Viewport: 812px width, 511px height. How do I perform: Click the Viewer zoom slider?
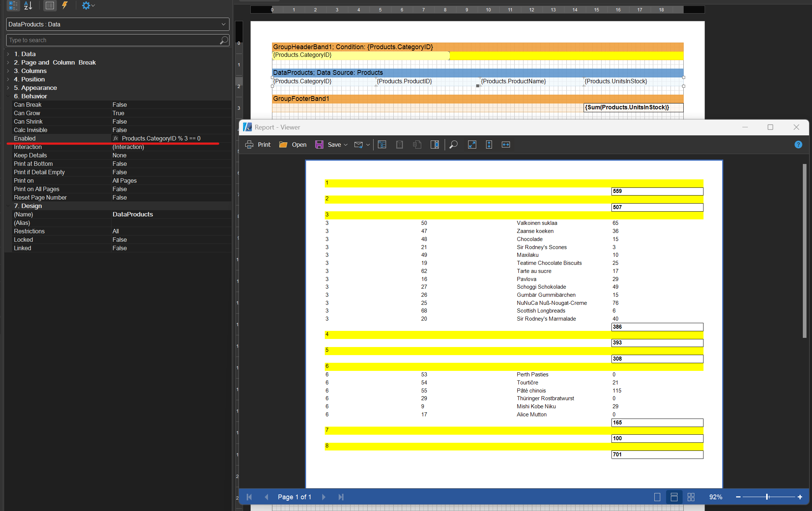pyautogui.click(x=769, y=497)
